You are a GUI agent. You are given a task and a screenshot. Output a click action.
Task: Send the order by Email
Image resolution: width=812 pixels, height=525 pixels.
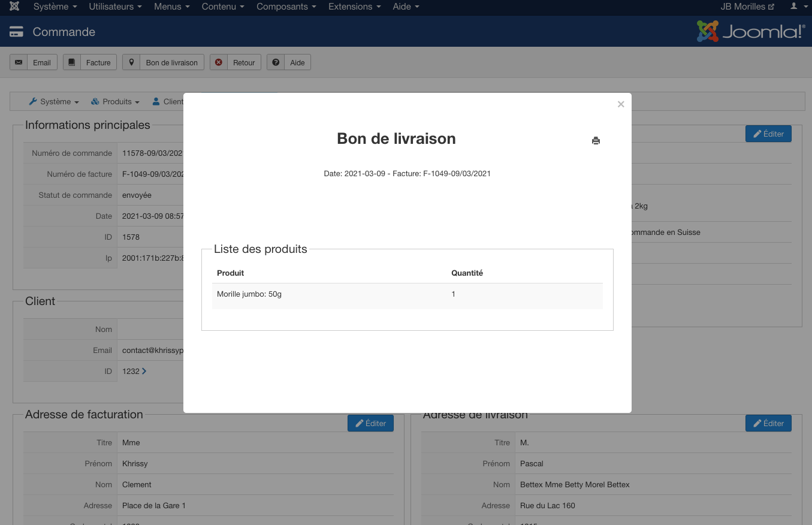pyautogui.click(x=34, y=62)
